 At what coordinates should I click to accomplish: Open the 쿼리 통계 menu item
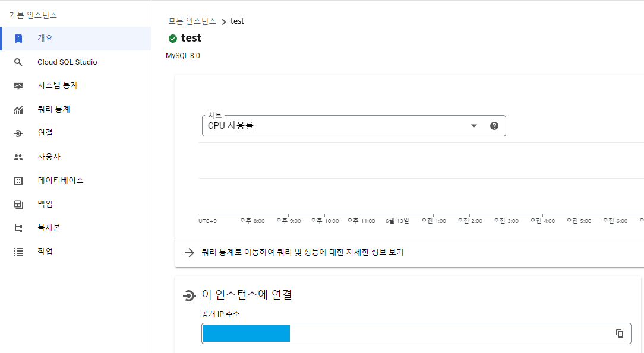[x=75, y=110]
